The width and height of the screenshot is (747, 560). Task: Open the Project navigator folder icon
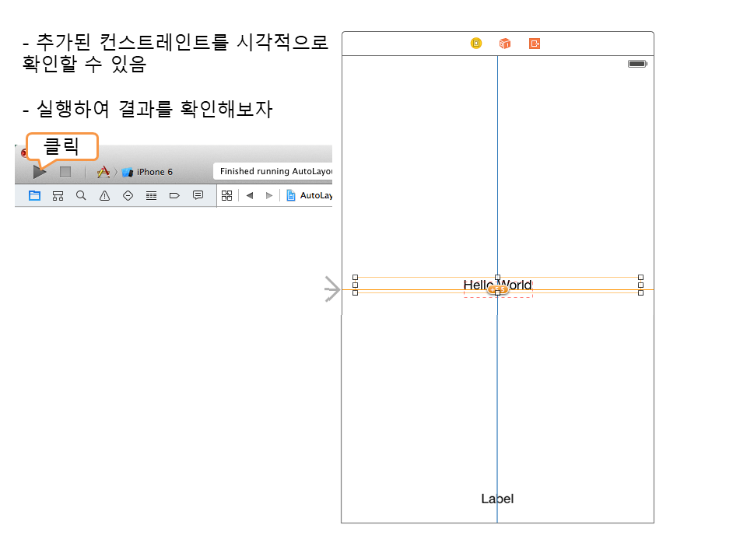point(34,195)
